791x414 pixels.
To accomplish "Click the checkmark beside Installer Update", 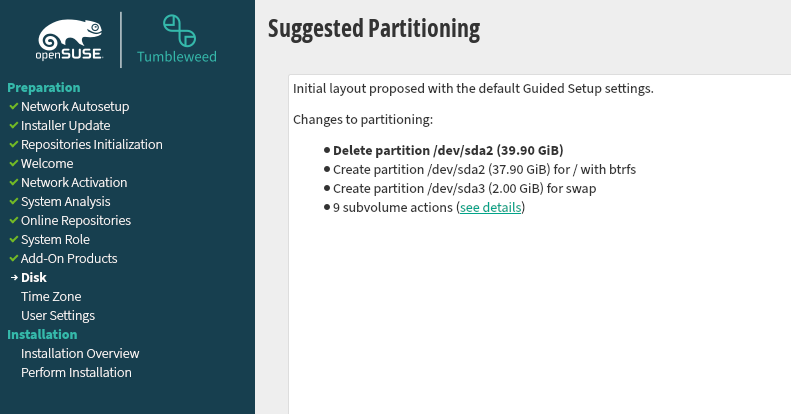I will (13, 125).
